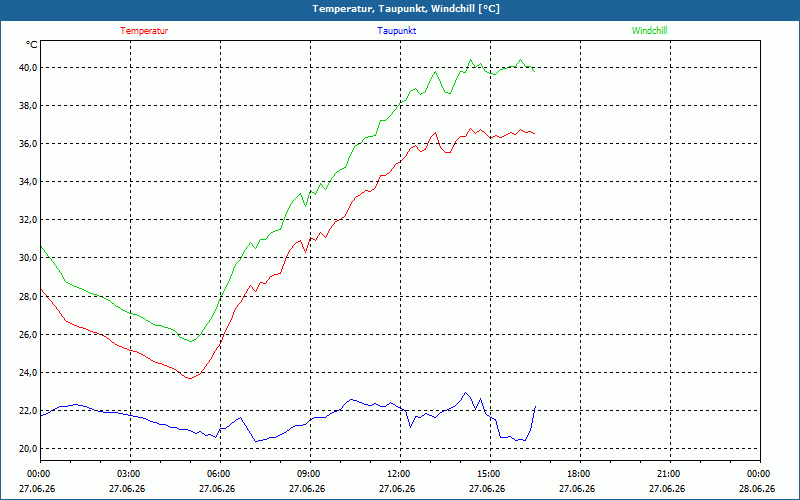Click the chart title "Temperatur, Taupunkt, Windchill [°C]"
800x500 pixels.
(406, 9)
